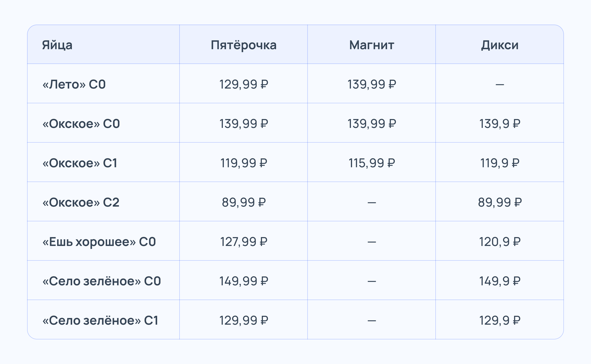This screenshot has width=591, height=364.
Task: Select the Дикси price 129,9 ₽
Action: (500, 320)
